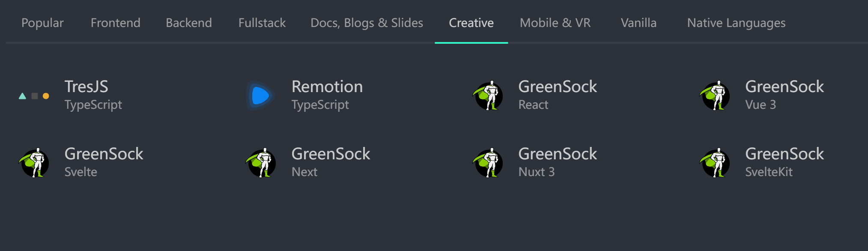Open the Docs, Blogs & Slides tab
Screen dimensions: 868x251
(x=367, y=23)
